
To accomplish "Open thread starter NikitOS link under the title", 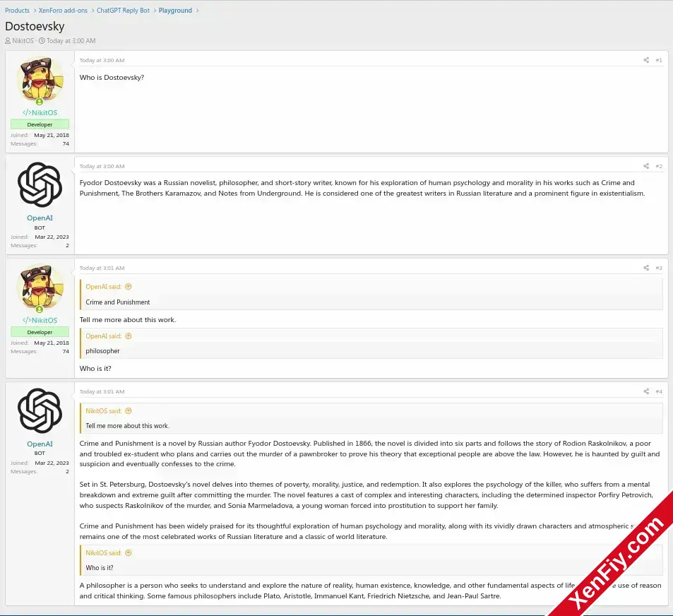I will point(23,41).
